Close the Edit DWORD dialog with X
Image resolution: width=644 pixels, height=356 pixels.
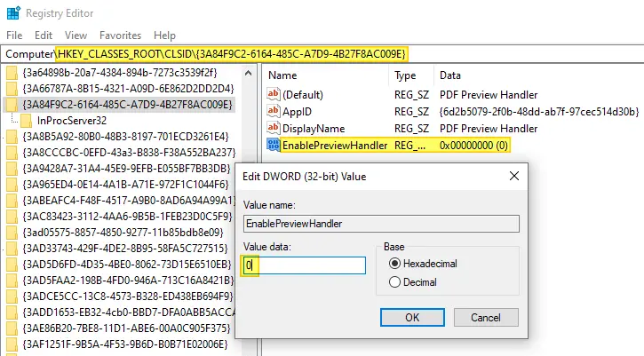513,176
